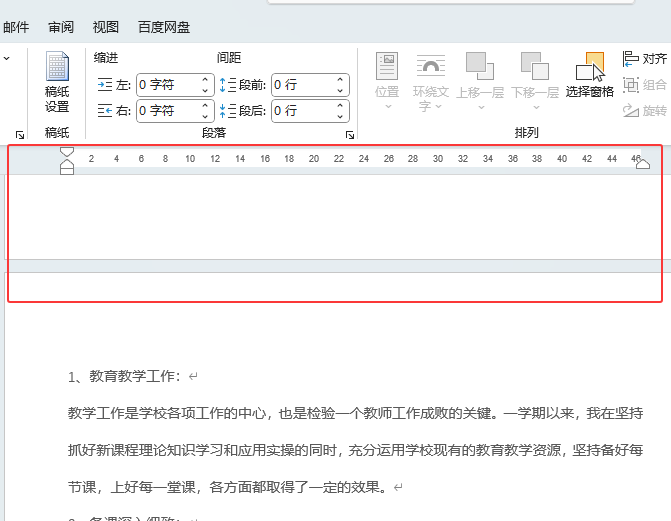Click right indent marker on ruler
The width and height of the screenshot is (671, 521).
coord(643,164)
